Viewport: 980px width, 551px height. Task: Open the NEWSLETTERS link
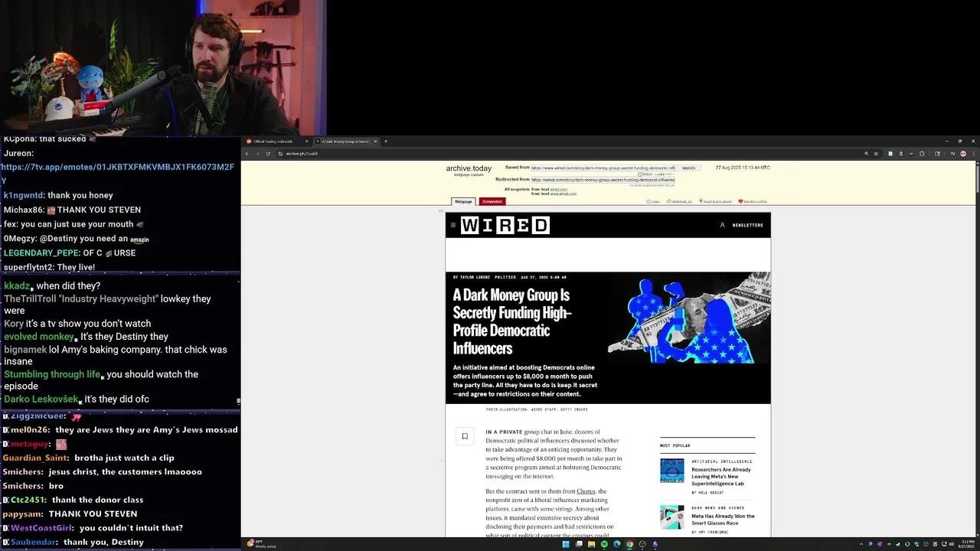pos(747,225)
